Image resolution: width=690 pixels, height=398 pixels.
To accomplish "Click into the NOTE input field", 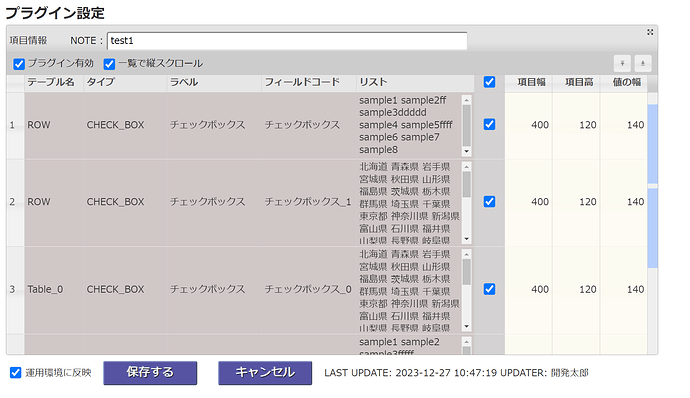I will pos(287,41).
